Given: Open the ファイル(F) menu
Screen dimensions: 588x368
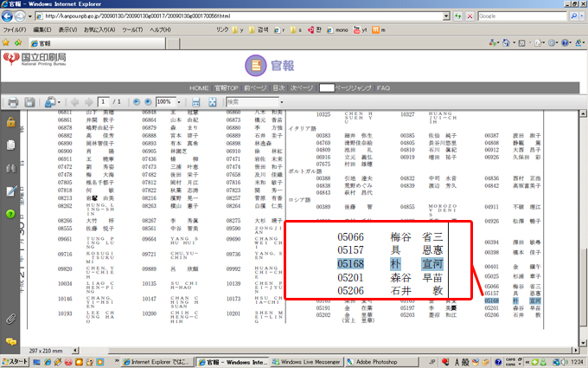Looking at the screenshot, I should (15, 29).
